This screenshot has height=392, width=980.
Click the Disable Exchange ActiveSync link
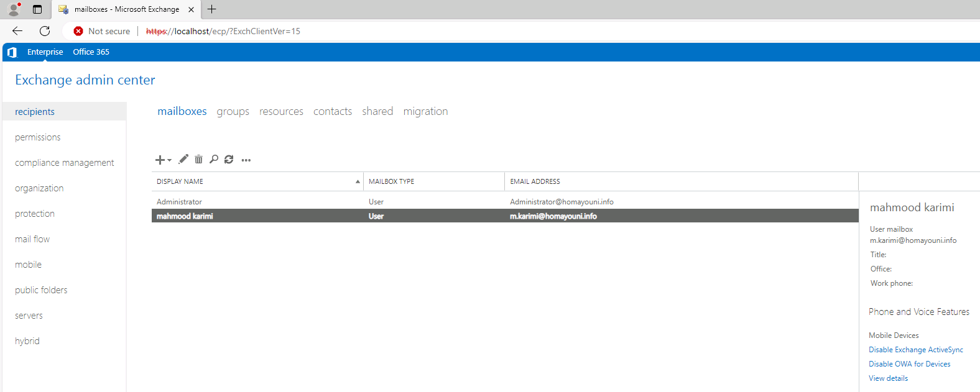pyautogui.click(x=916, y=350)
